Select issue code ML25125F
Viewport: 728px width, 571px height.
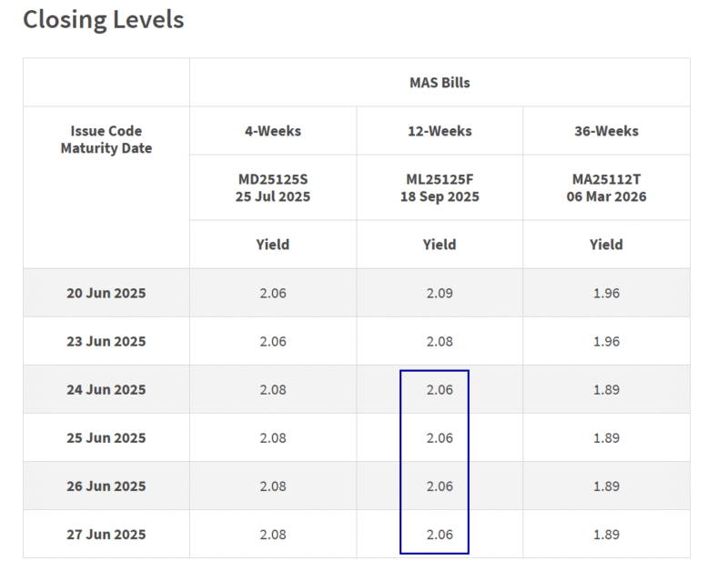pos(439,178)
